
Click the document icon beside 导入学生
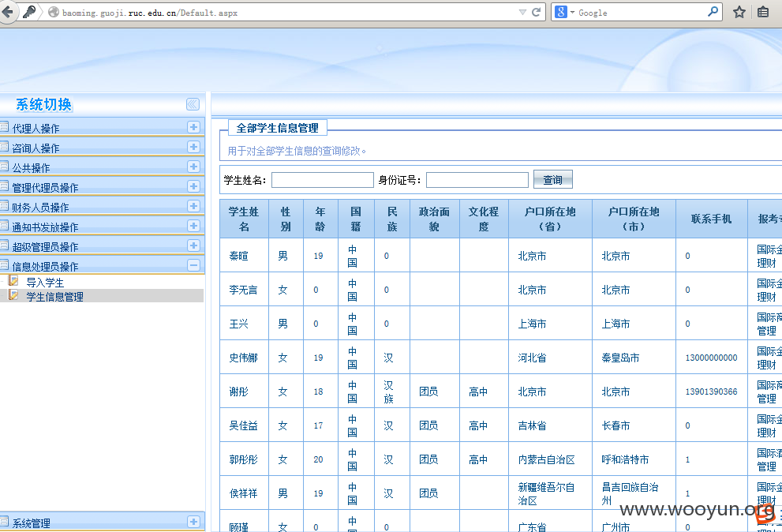(x=14, y=280)
